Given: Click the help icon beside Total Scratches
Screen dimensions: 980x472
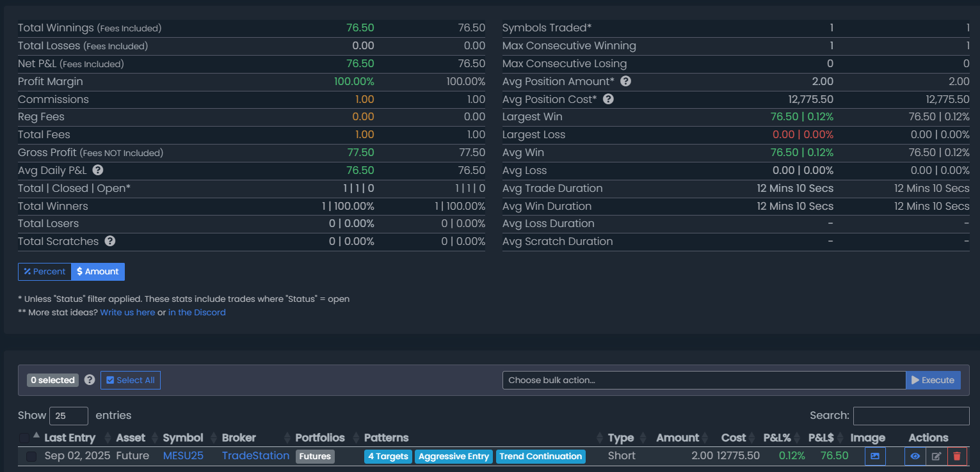Looking at the screenshot, I should 110,241.
